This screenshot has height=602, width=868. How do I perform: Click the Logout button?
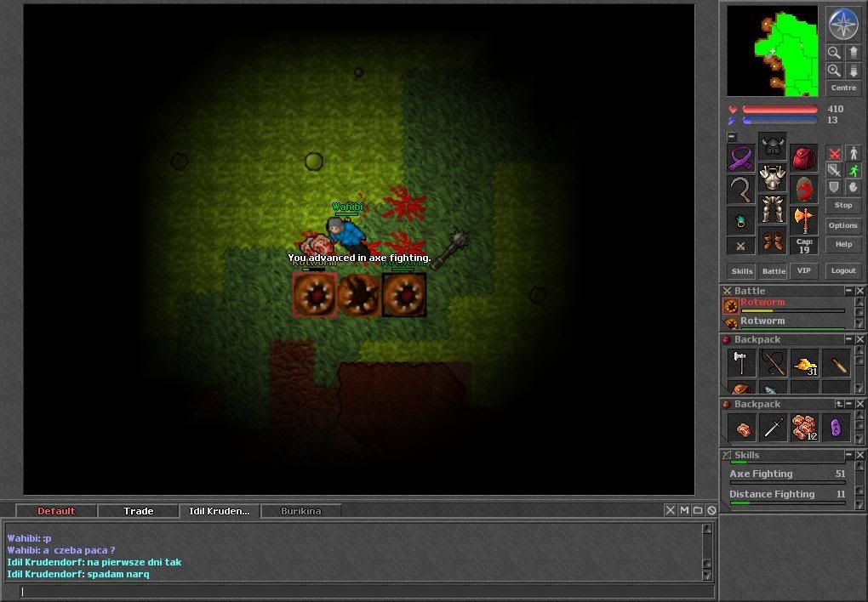pyautogui.click(x=843, y=270)
